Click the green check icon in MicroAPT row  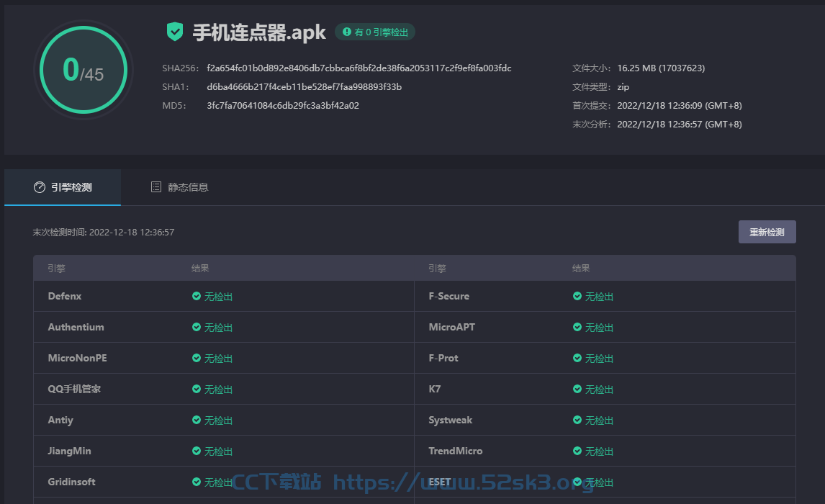point(577,327)
